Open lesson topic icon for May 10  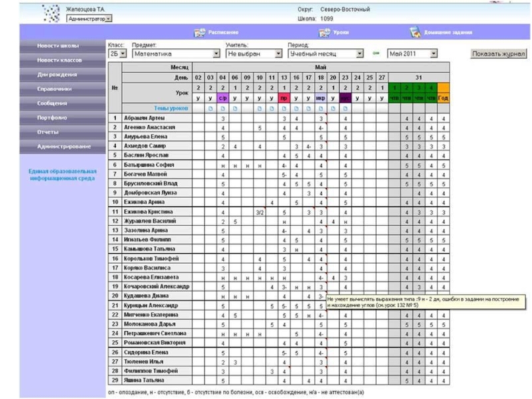pyautogui.click(x=260, y=108)
